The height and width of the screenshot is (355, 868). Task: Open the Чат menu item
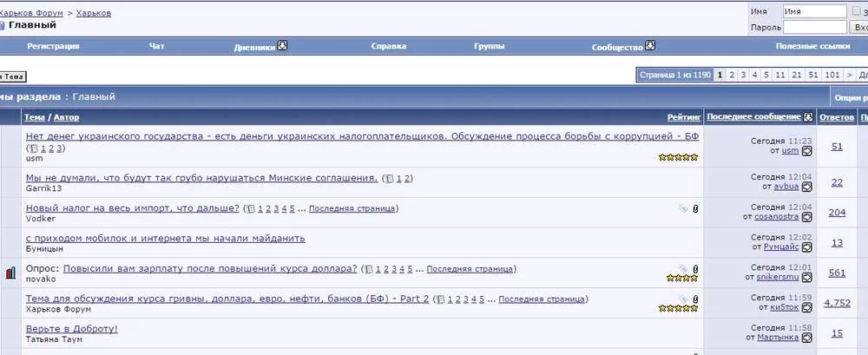tap(156, 46)
